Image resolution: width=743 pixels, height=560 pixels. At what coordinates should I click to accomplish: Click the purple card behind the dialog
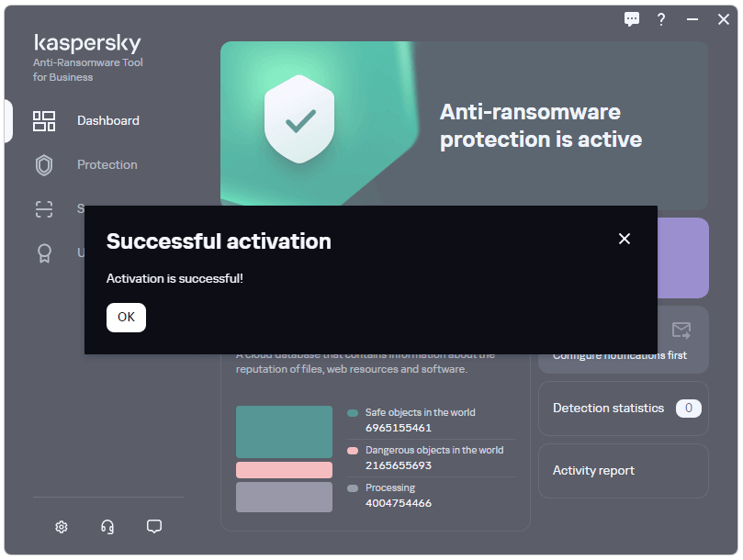tap(683, 258)
